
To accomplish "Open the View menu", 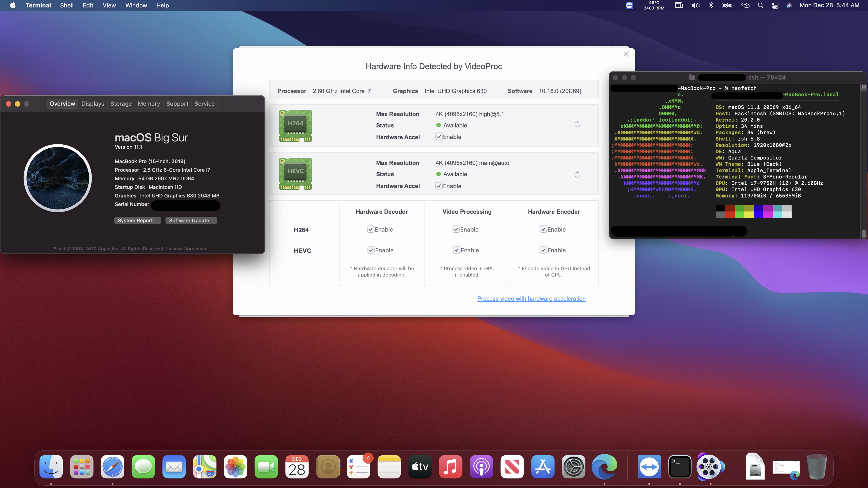I will [109, 5].
